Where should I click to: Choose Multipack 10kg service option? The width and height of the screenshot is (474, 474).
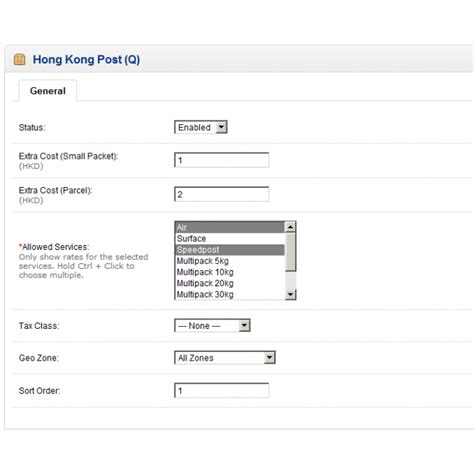(230, 272)
